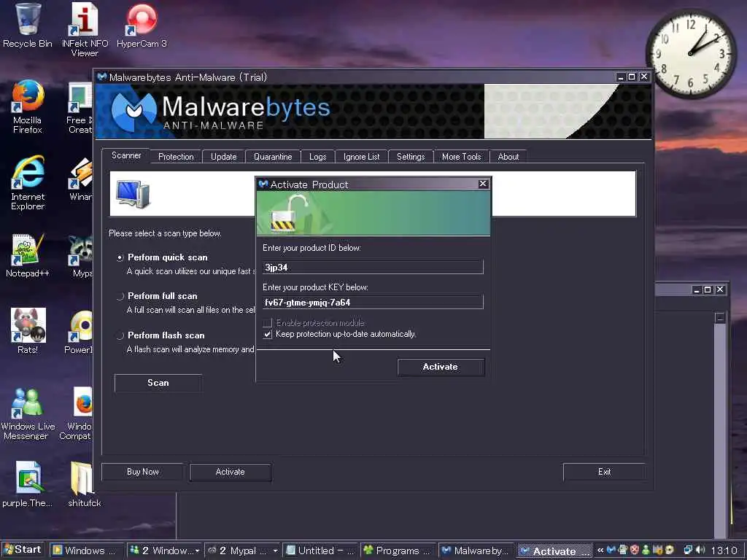Switch to Untitled taskbar window
The width and height of the screenshot is (747, 560).
click(320, 551)
